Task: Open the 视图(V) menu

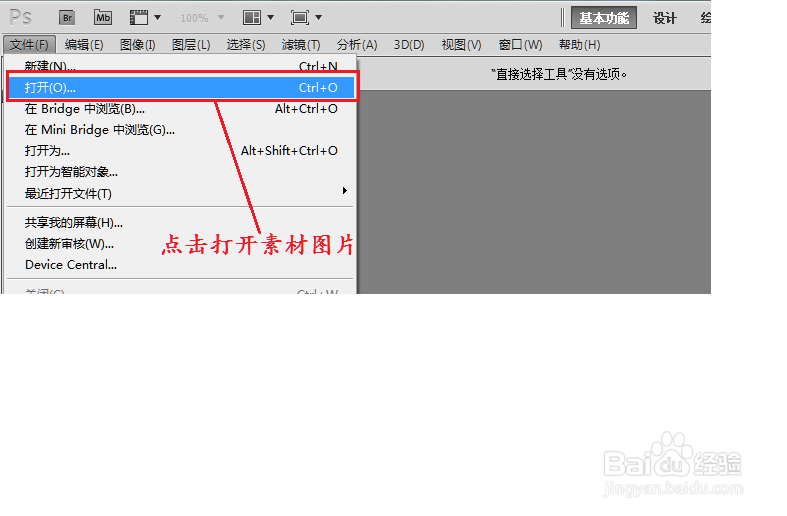Action: coord(461,45)
